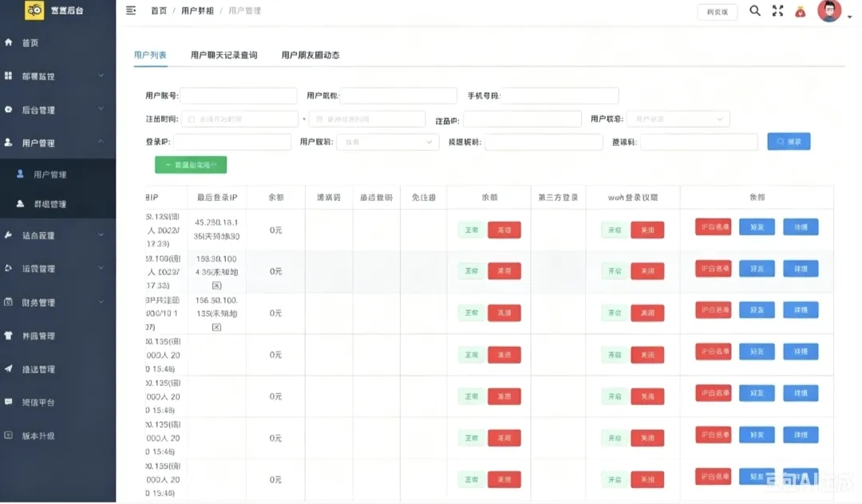
Task: Click the 后台管理 gear icon
Action: pos(8,109)
